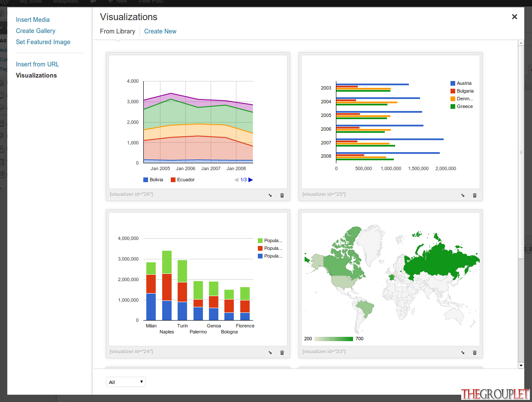
Task: Switch to the From Library tab
Action: click(118, 31)
